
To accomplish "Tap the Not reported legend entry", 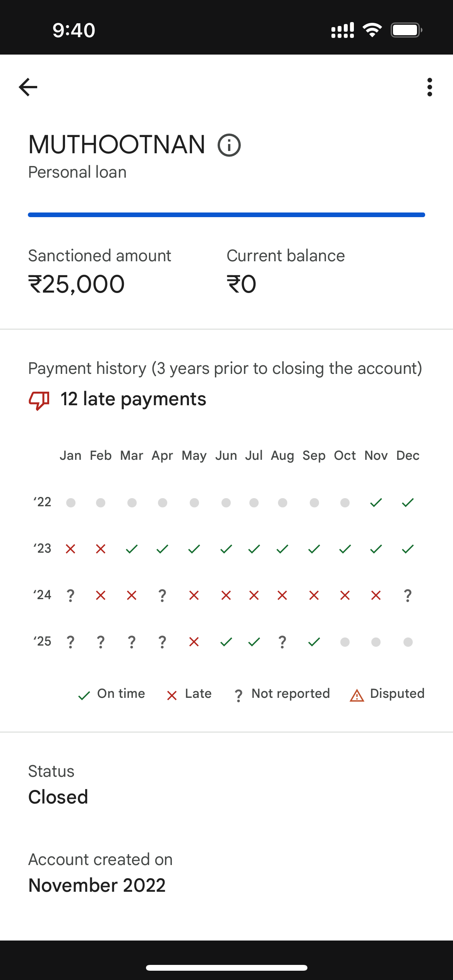I will point(282,694).
